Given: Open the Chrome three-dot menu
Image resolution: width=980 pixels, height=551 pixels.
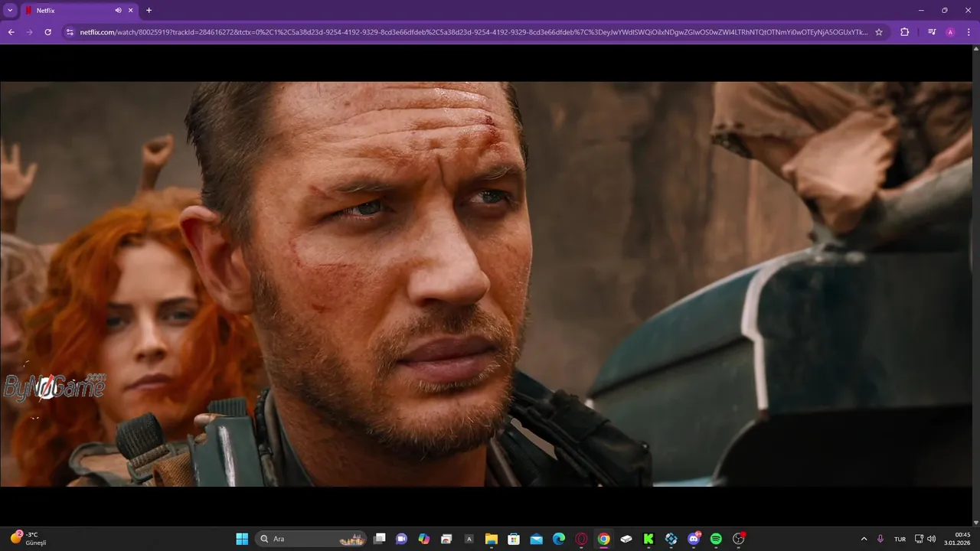Looking at the screenshot, I should click(969, 32).
